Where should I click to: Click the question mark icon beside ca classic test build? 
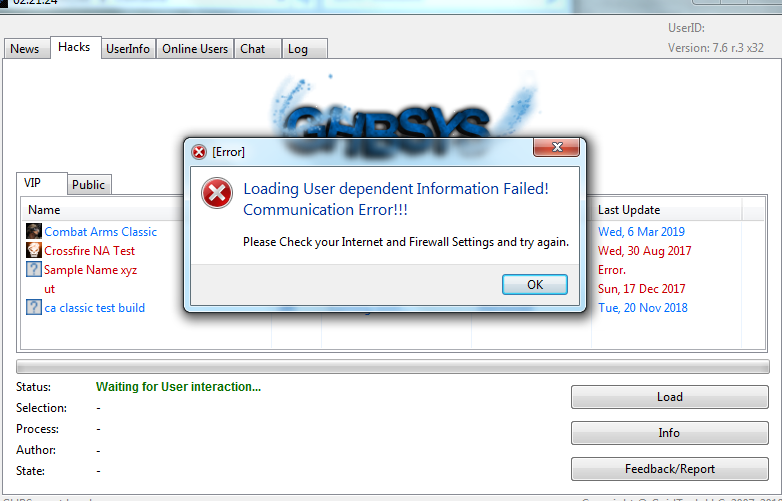point(34,307)
